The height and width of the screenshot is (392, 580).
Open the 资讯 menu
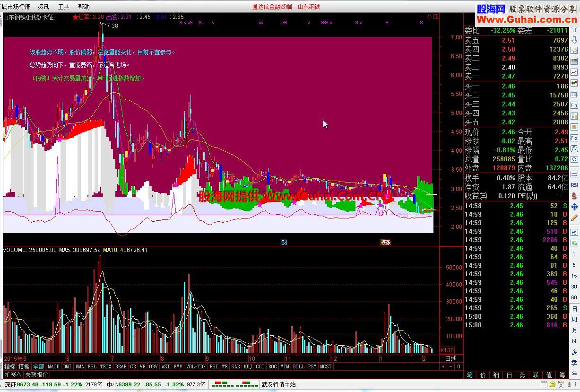[x=43, y=7]
